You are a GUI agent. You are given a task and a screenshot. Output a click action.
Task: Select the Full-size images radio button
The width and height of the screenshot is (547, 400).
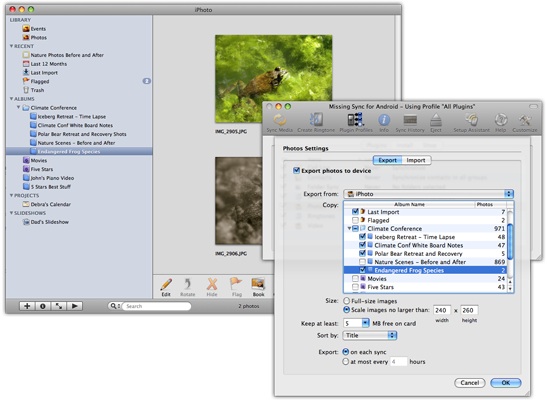point(346,301)
